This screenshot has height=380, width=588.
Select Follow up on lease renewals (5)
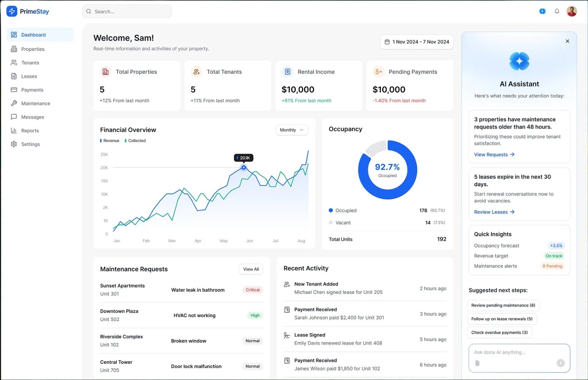click(502, 319)
